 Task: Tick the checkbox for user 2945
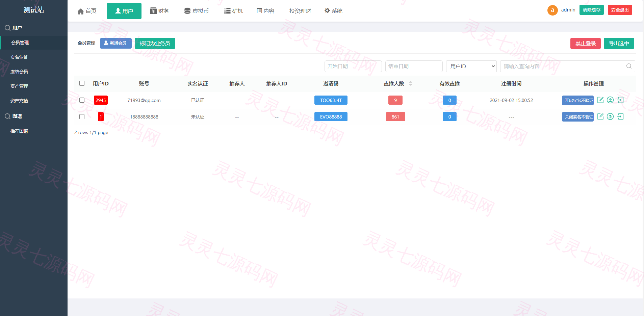[x=82, y=100]
